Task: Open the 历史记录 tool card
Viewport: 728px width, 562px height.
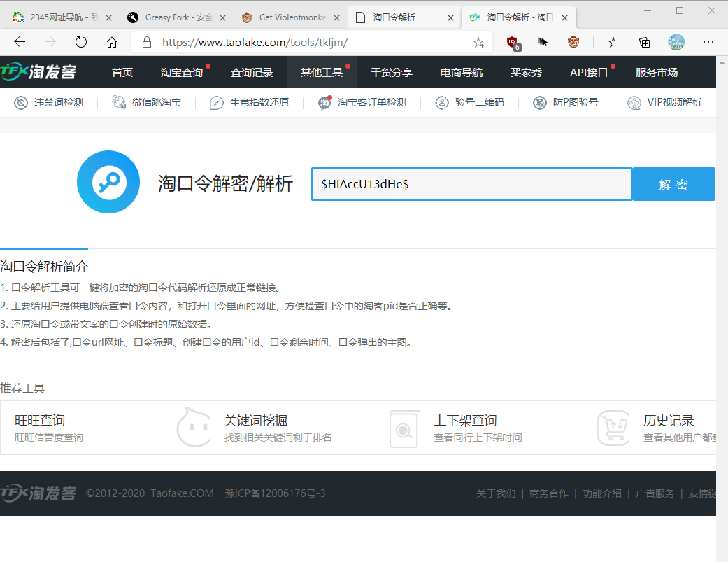Action: click(x=673, y=428)
